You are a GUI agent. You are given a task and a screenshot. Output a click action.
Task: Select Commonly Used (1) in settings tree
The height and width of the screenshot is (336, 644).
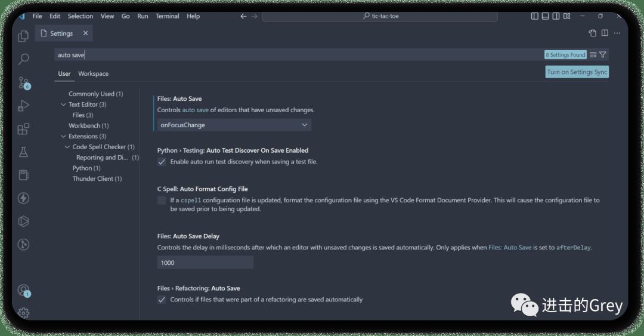(x=95, y=94)
